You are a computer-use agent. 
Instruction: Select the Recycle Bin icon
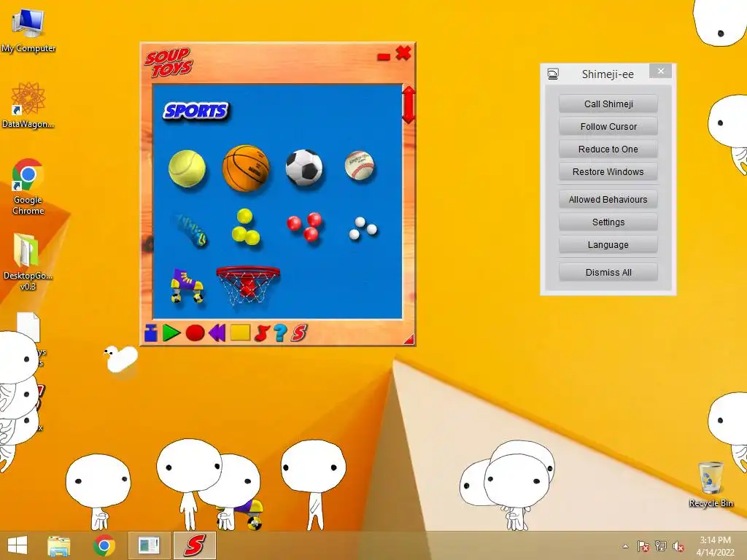pos(711,484)
